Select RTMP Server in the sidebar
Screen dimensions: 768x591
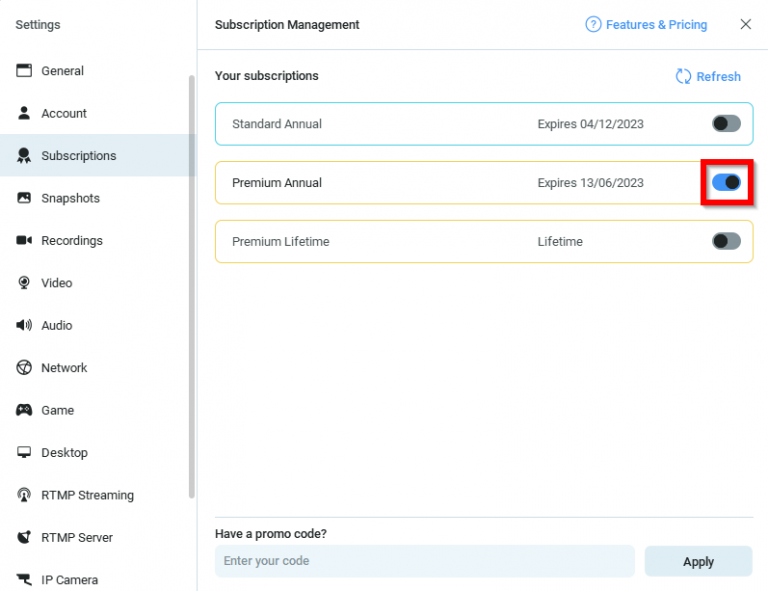[77, 538]
